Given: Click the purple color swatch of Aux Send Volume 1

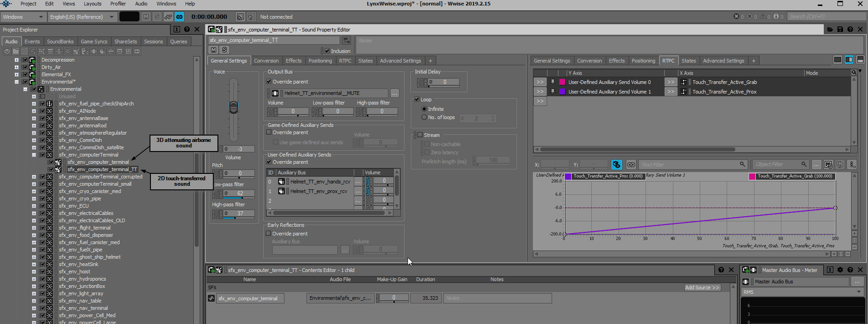Looking at the screenshot, I should pyautogui.click(x=562, y=92).
